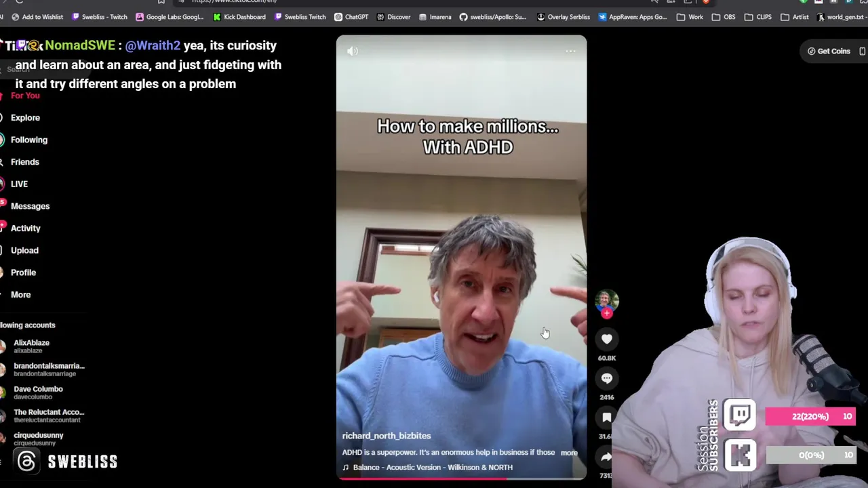Open AppRaven bookmark
The image size is (868, 488).
(632, 17)
